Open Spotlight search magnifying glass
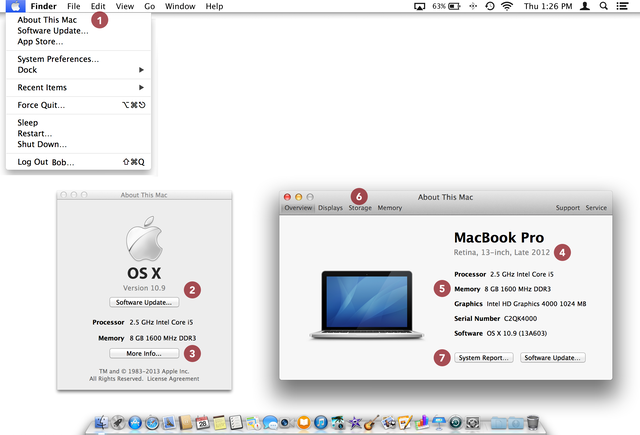This screenshot has height=435, width=640. tap(604, 7)
